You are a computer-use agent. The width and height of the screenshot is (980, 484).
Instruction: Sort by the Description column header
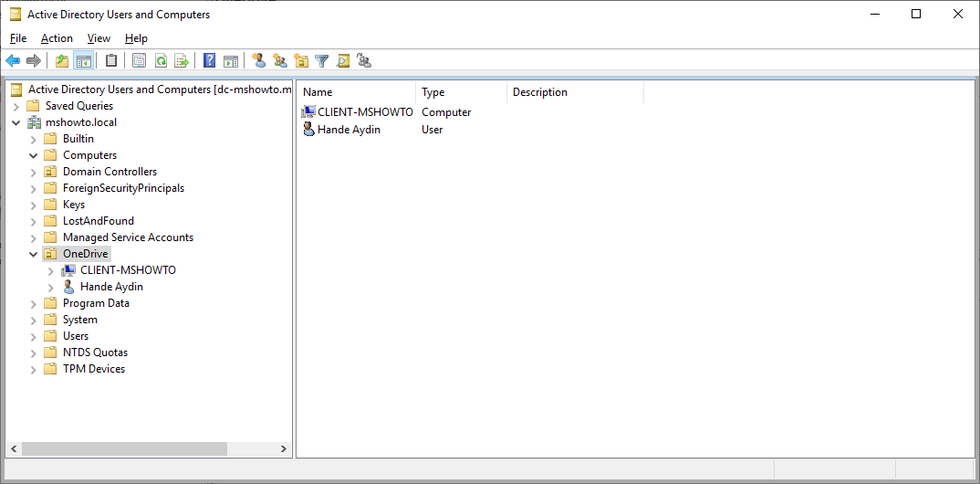click(575, 92)
